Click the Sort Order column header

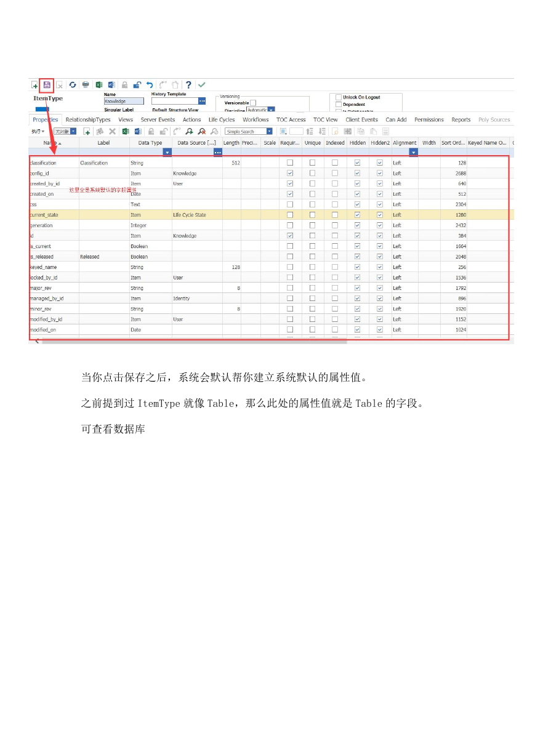(453, 143)
